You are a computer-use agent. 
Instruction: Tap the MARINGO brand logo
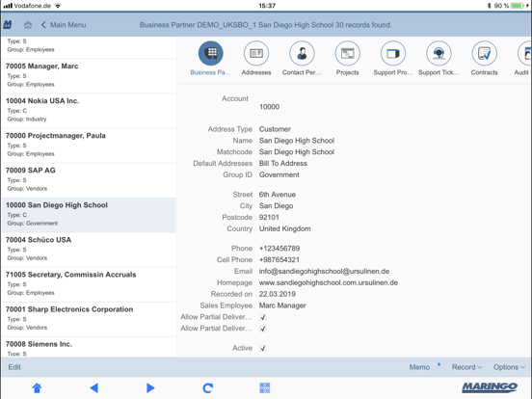pyautogui.click(x=490, y=387)
